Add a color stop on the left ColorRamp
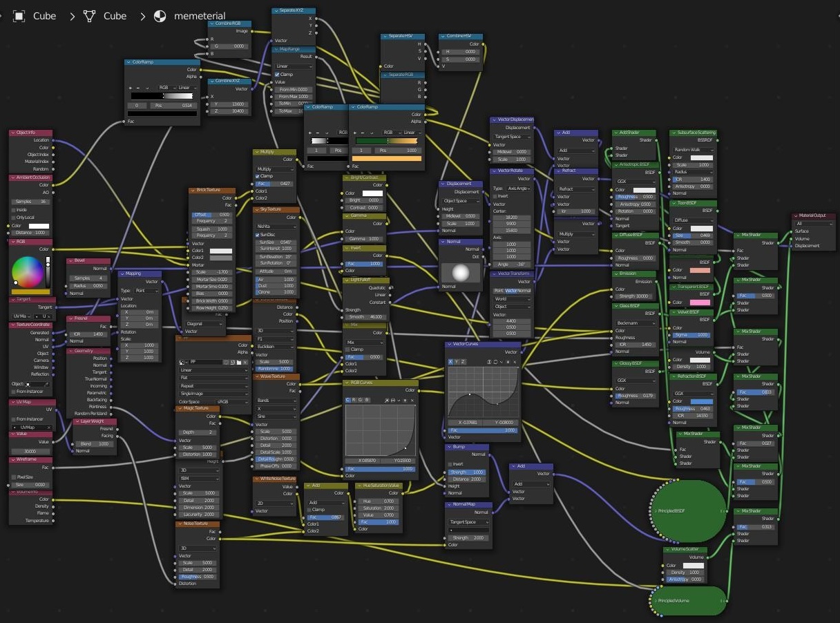The image size is (840, 623). coord(309,133)
